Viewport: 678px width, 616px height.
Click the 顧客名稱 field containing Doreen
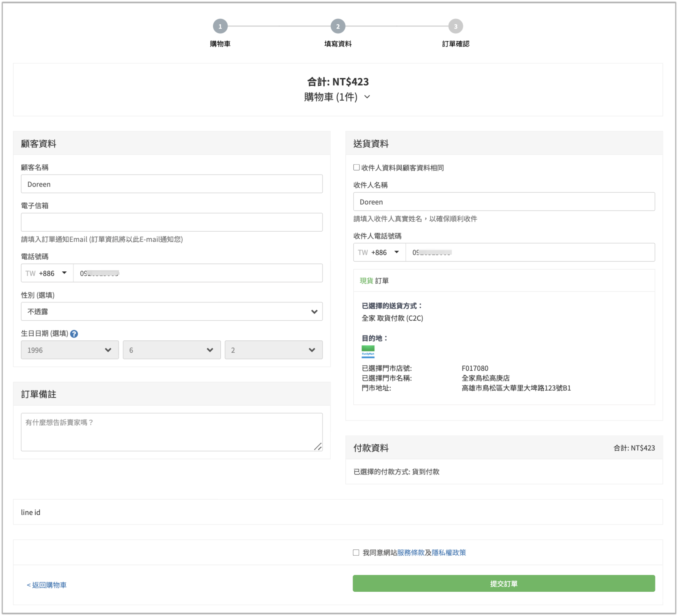pyautogui.click(x=172, y=184)
